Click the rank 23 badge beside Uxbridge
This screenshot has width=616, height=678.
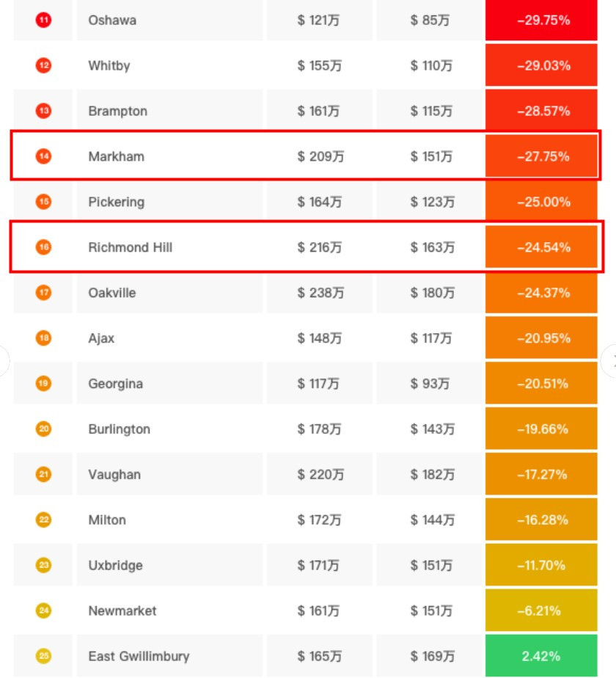coord(43,566)
